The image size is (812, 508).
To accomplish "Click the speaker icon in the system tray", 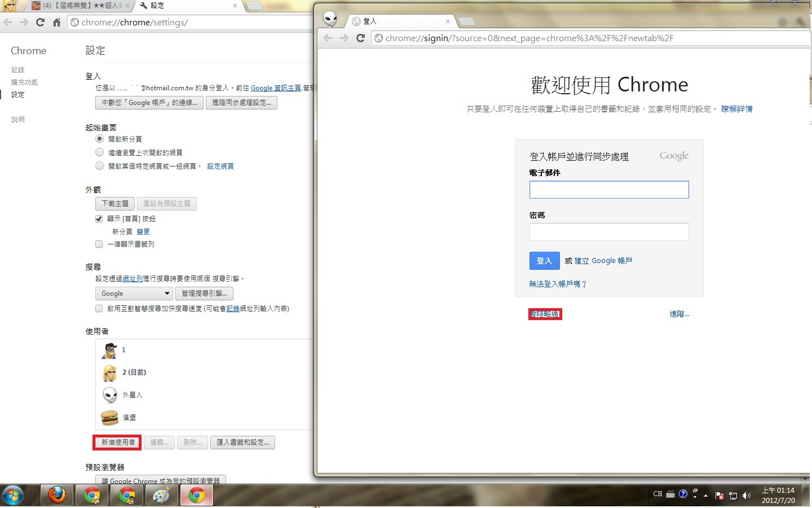I will point(746,496).
